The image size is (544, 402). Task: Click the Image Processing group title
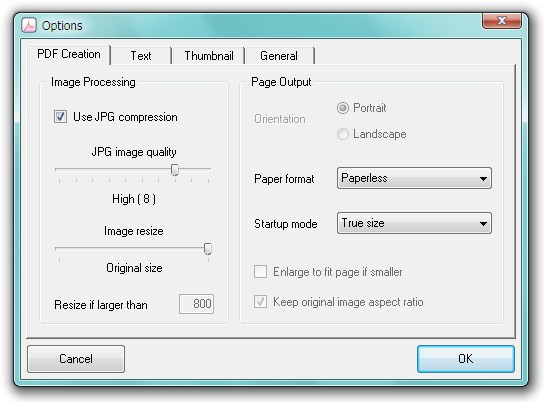(x=93, y=82)
